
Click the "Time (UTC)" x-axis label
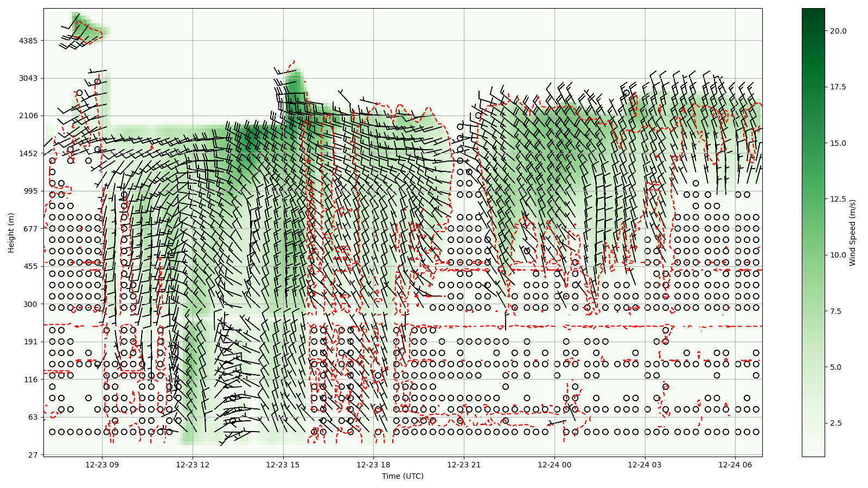[403, 476]
